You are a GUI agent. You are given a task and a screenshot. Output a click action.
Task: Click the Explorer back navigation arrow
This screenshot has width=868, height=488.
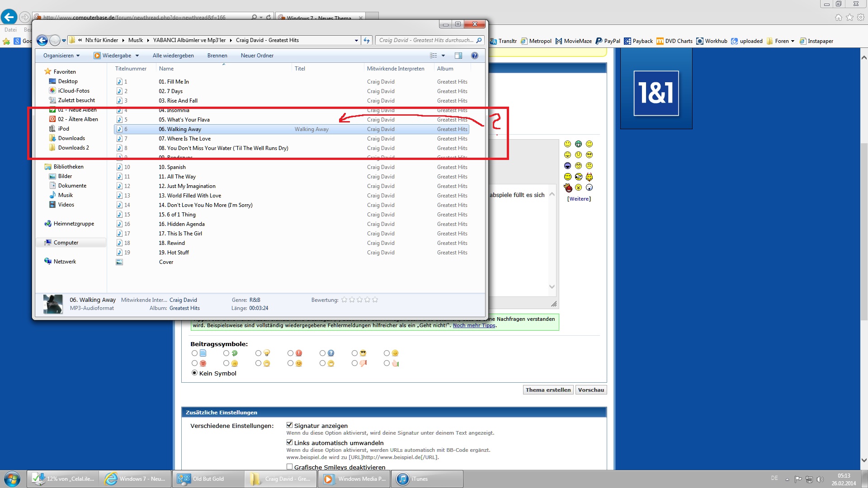point(42,41)
